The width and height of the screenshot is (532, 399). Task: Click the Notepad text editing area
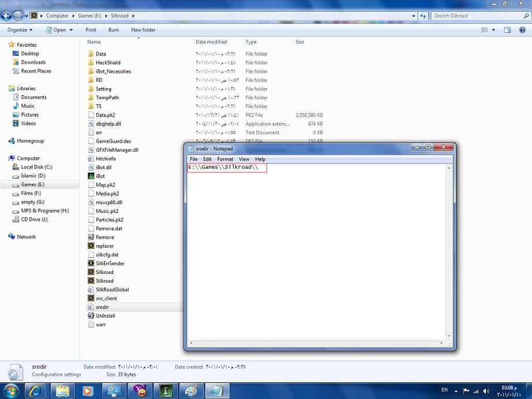[316, 252]
